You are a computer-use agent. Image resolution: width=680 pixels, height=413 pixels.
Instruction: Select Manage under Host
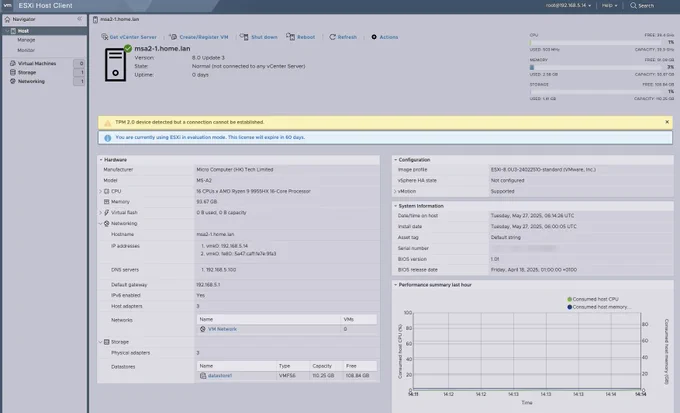click(26, 40)
